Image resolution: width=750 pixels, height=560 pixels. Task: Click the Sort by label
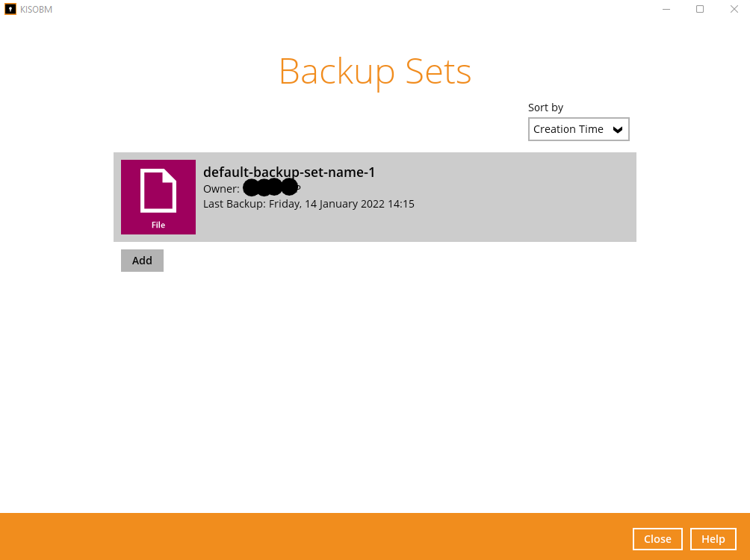coord(545,108)
